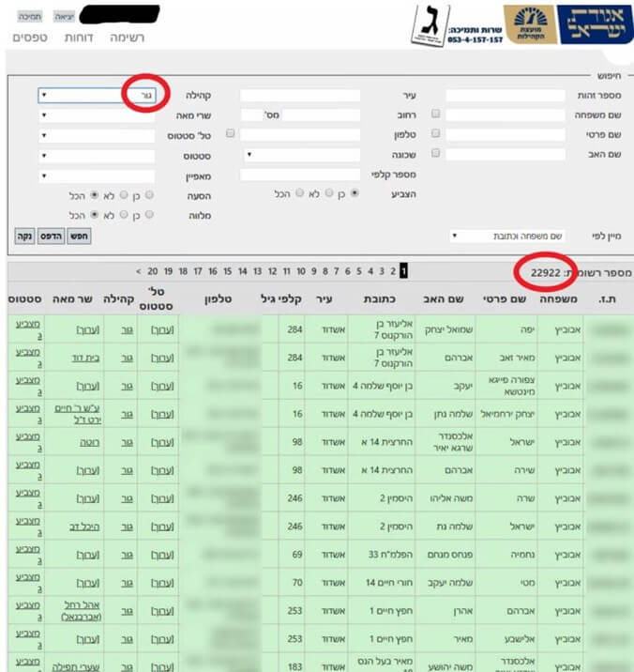
Task: Open the טפסים menu item
Action: (31, 38)
